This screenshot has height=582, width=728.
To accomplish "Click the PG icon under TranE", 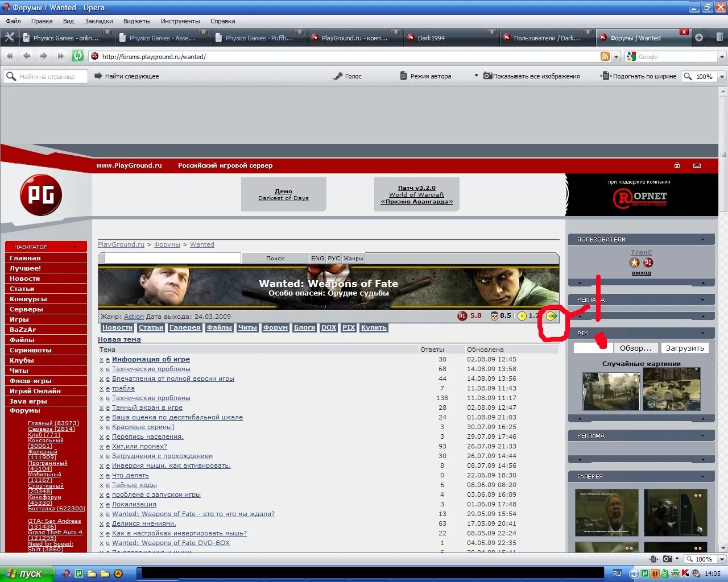I will click(x=648, y=263).
